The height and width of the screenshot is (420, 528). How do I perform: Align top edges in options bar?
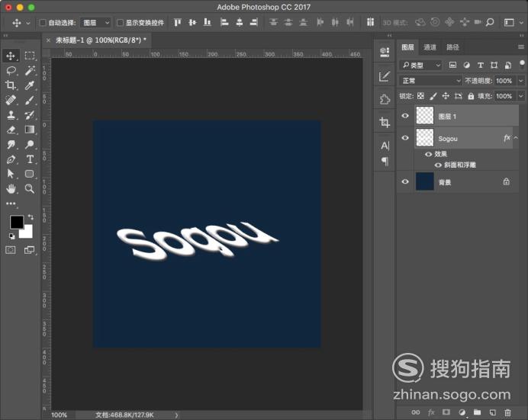click(x=178, y=23)
